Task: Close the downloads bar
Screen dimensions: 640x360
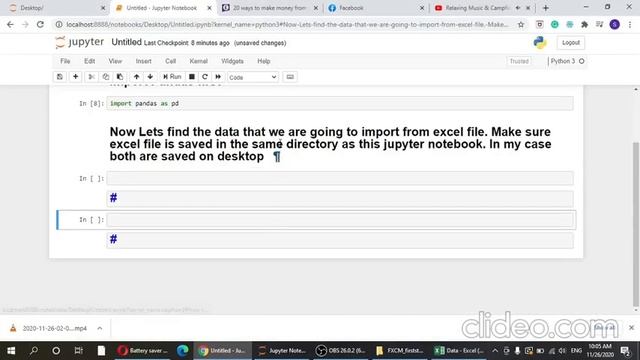Action: pos(631,328)
